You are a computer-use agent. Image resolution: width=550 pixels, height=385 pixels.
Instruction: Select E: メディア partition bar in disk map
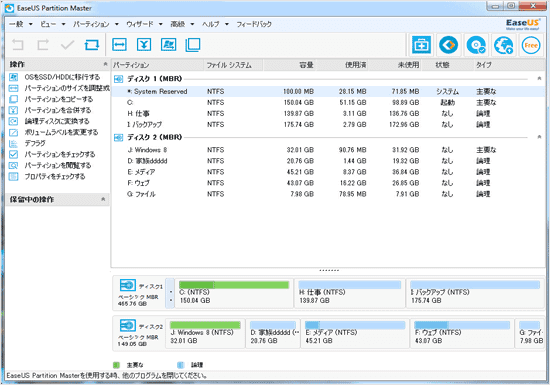(x=355, y=325)
